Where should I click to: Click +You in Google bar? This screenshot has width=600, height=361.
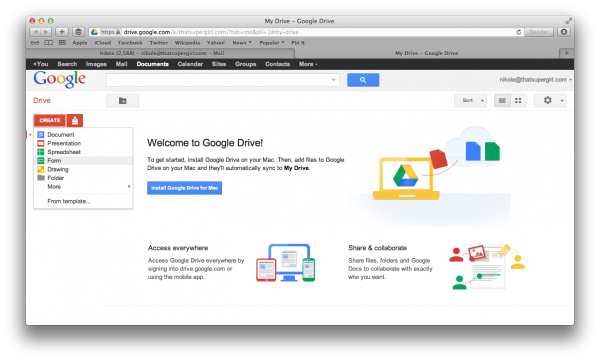[x=41, y=64]
